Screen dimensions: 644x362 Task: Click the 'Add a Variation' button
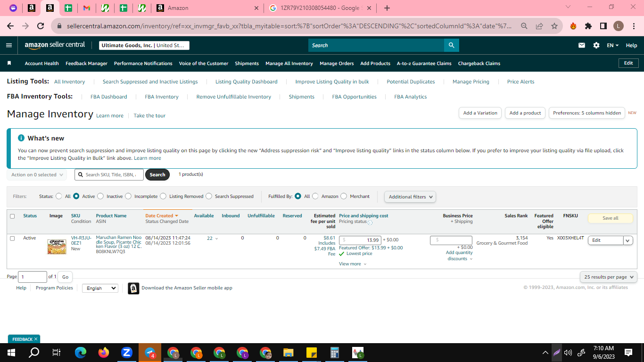coord(480,113)
